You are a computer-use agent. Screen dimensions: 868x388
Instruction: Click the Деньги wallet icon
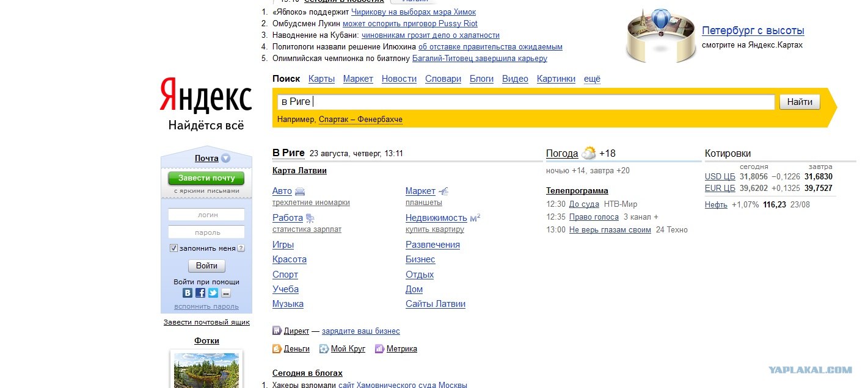(x=277, y=349)
